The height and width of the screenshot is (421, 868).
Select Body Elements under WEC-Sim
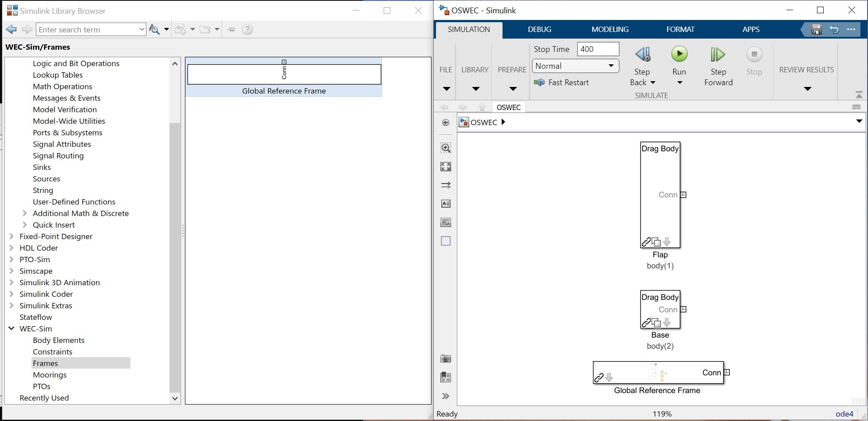[x=59, y=340]
